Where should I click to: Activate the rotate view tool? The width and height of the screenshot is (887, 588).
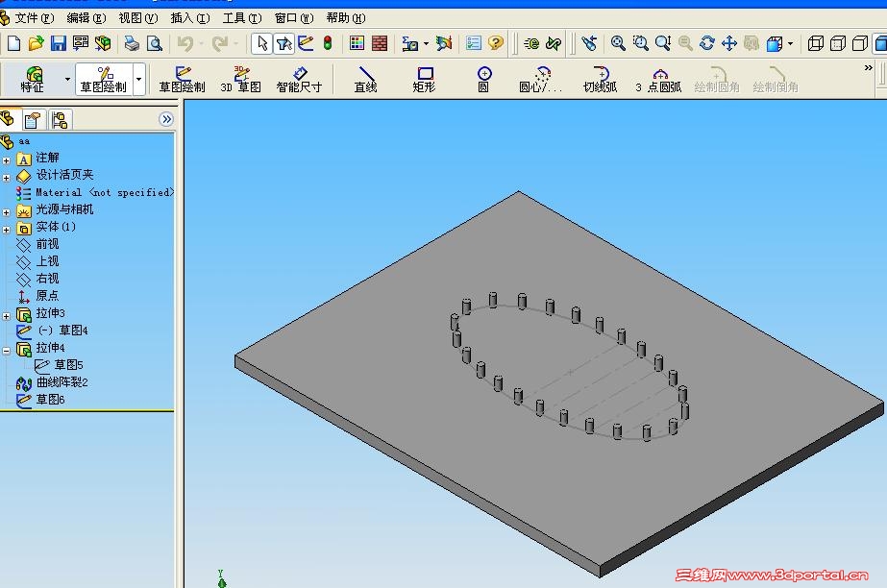707,43
